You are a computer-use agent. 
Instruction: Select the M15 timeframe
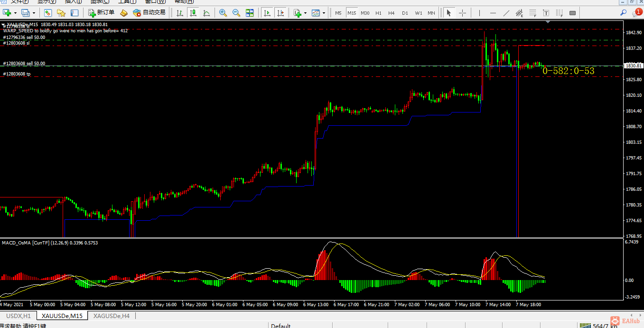352,13
